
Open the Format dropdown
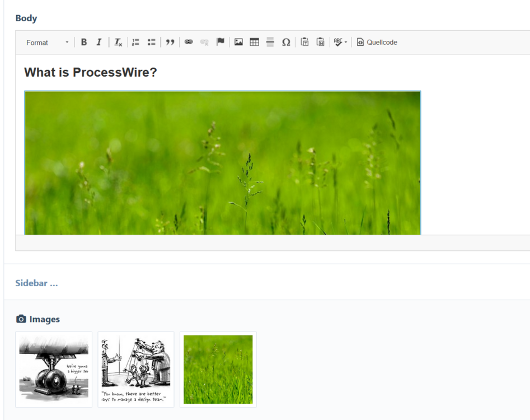[47, 43]
